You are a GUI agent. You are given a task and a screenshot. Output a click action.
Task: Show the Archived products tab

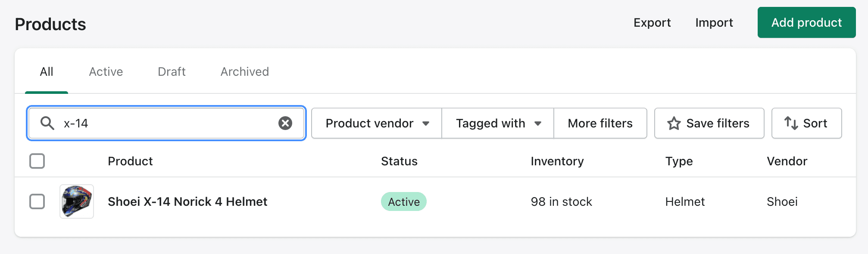coord(245,71)
